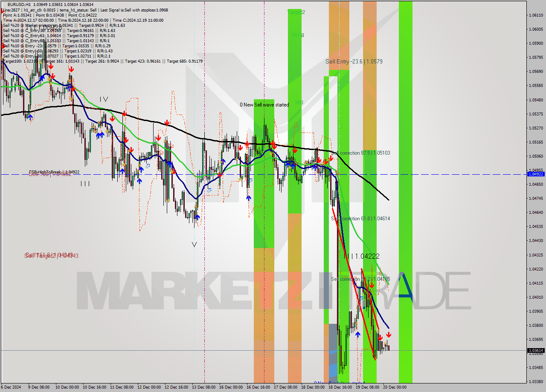Click the green 'Target2' label at chart top

coord(296,12)
